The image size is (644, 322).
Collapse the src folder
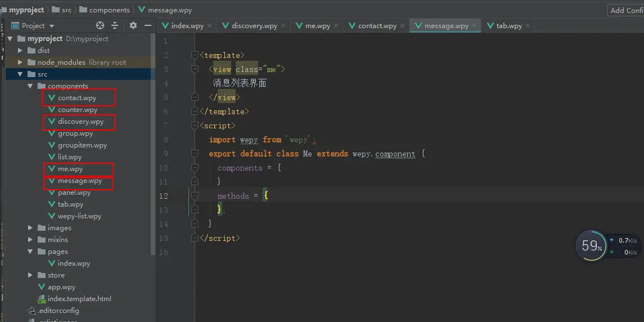point(20,74)
